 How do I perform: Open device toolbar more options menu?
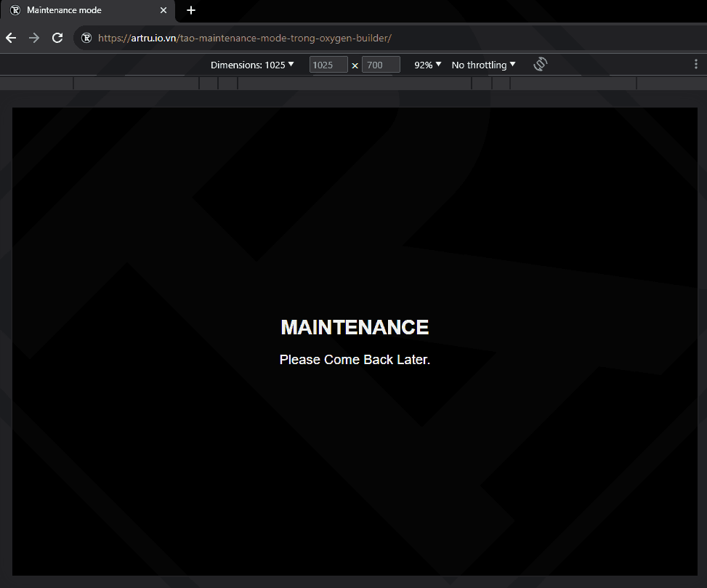coord(695,65)
